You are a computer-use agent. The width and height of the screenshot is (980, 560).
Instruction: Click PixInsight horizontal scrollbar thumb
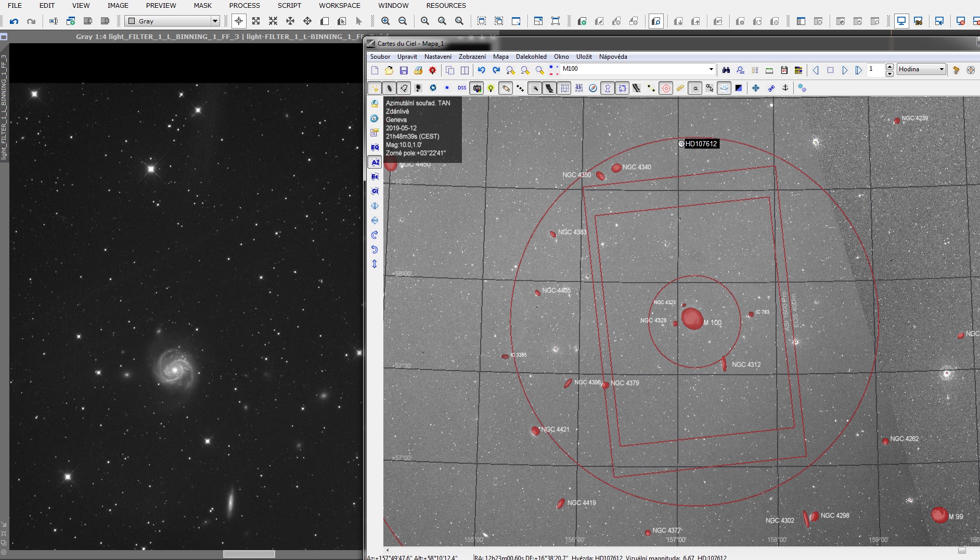coord(249,554)
